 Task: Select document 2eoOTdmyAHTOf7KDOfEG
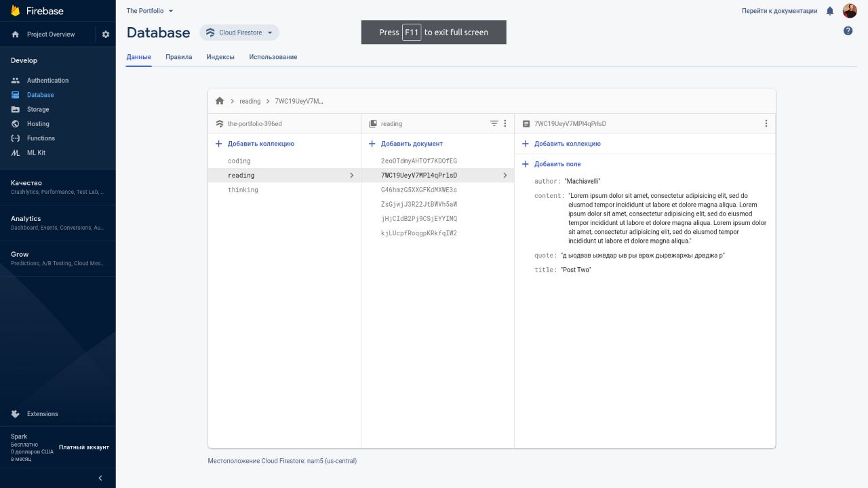[x=419, y=161]
